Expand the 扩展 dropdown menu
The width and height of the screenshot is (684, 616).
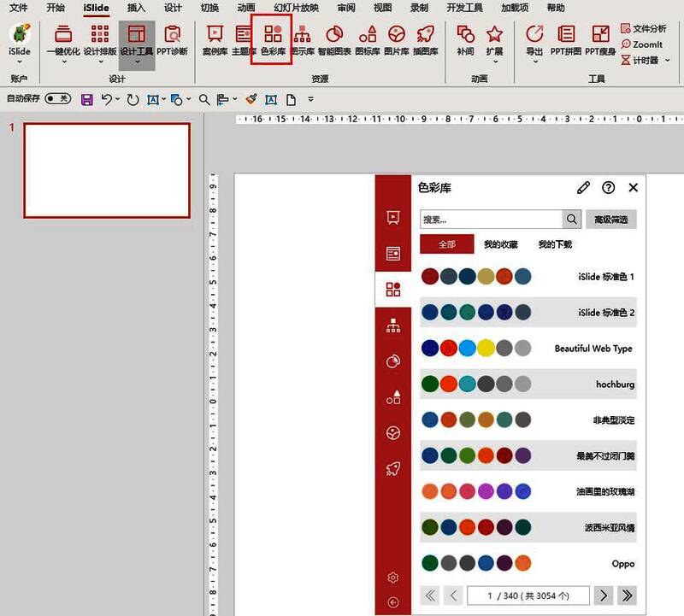pyautogui.click(x=494, y=61)
